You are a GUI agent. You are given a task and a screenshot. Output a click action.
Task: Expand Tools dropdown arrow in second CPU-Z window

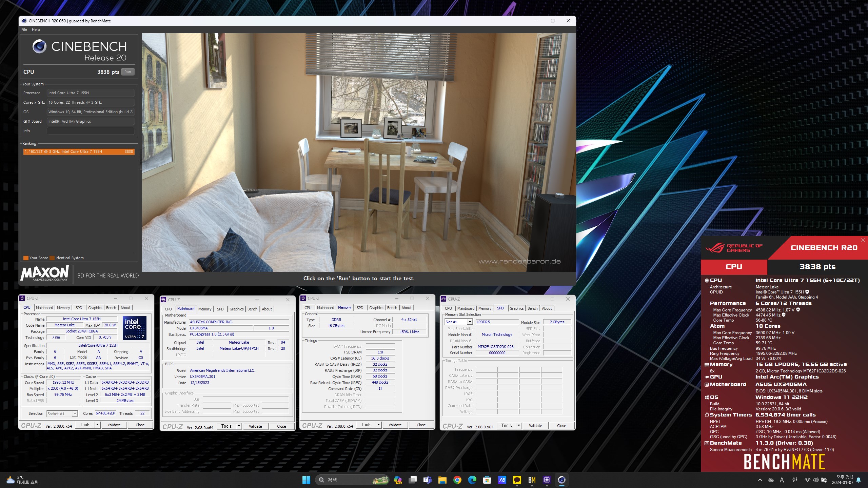coord(239,426)
